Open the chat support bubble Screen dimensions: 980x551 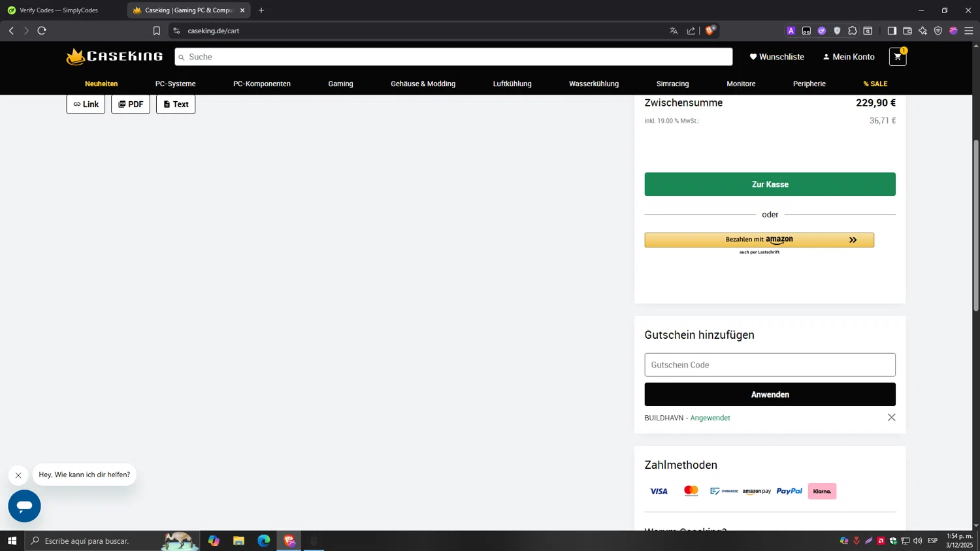24,506
